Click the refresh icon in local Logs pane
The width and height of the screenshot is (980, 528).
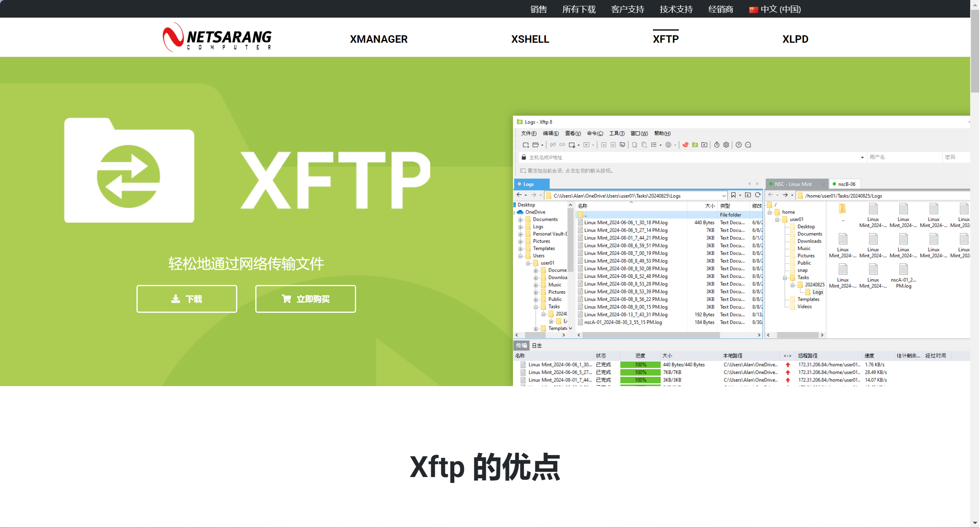pos(758,195)
